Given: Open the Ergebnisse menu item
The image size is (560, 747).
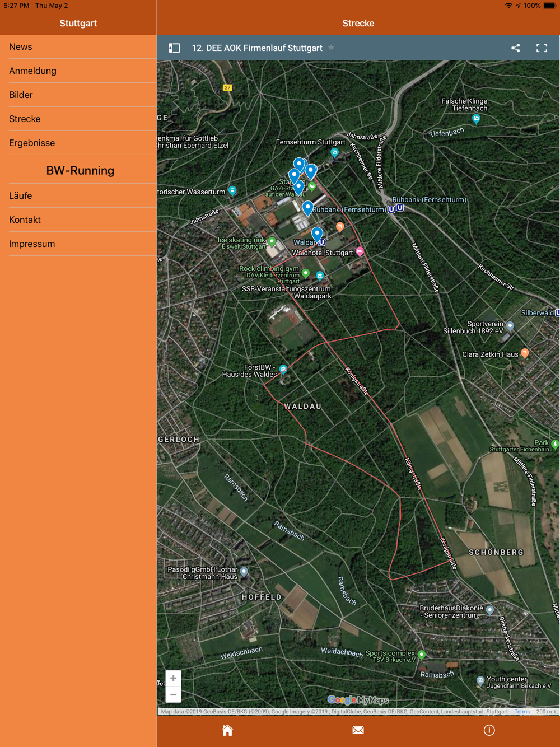Looking at the screenshot, I should click(78, 143).
